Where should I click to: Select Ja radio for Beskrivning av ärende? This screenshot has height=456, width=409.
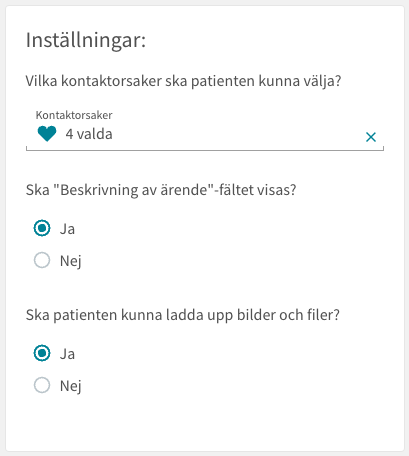coord(42,228)
